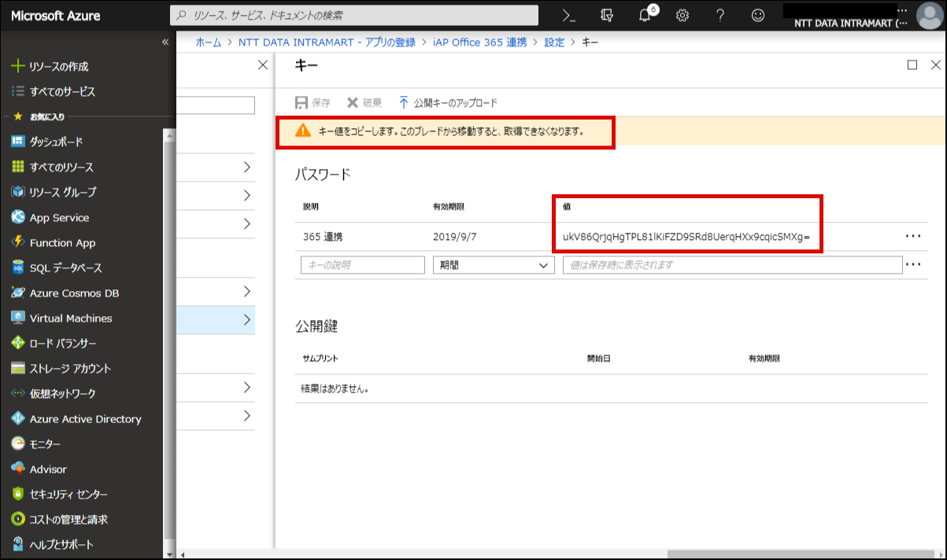Click the 仮想ネットワーク icon
Image resolution: width=947 pixels, height=560 pixels.
pyautogui.click(x=17, y=394)
